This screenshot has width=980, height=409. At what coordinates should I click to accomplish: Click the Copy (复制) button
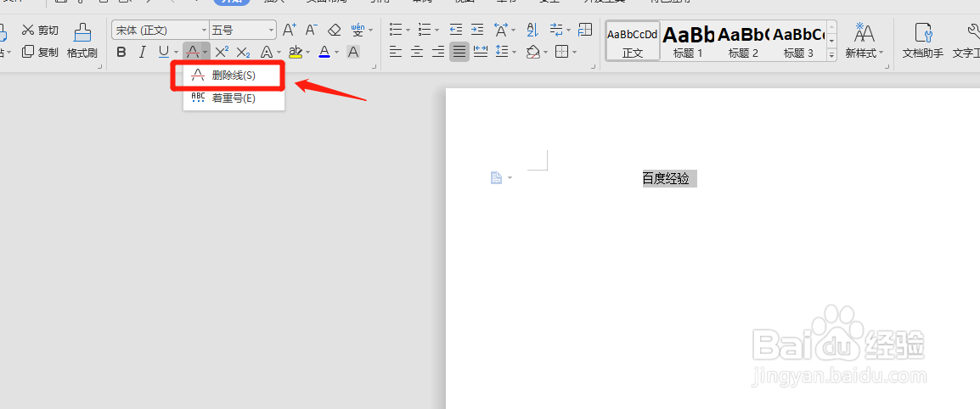coord(40,53)
